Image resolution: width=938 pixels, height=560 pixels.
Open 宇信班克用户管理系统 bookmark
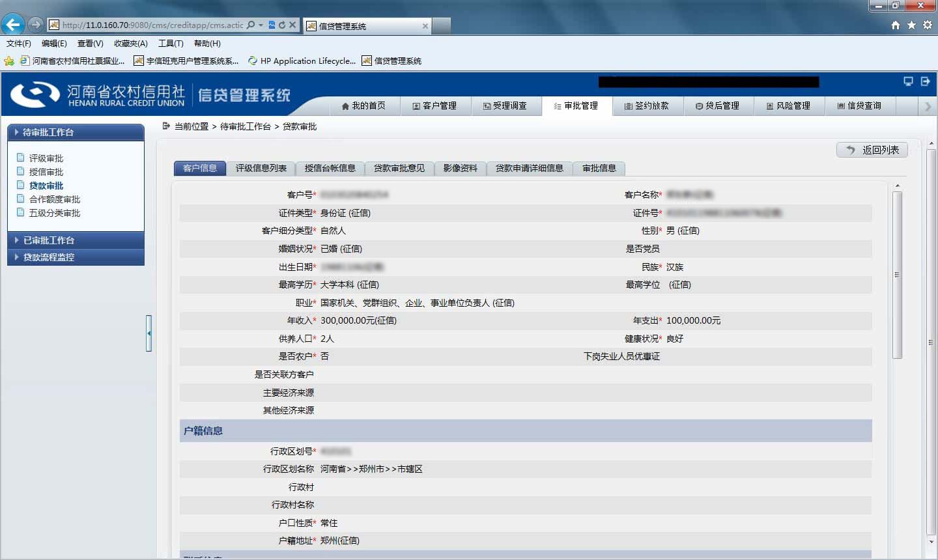pos(186,61)
